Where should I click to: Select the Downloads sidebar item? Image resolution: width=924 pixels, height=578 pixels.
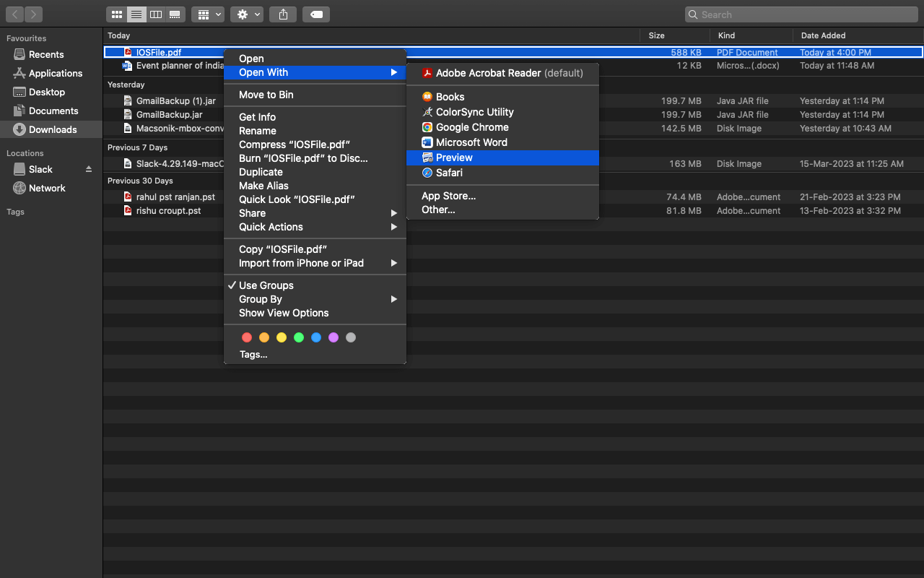coord(51,129)
